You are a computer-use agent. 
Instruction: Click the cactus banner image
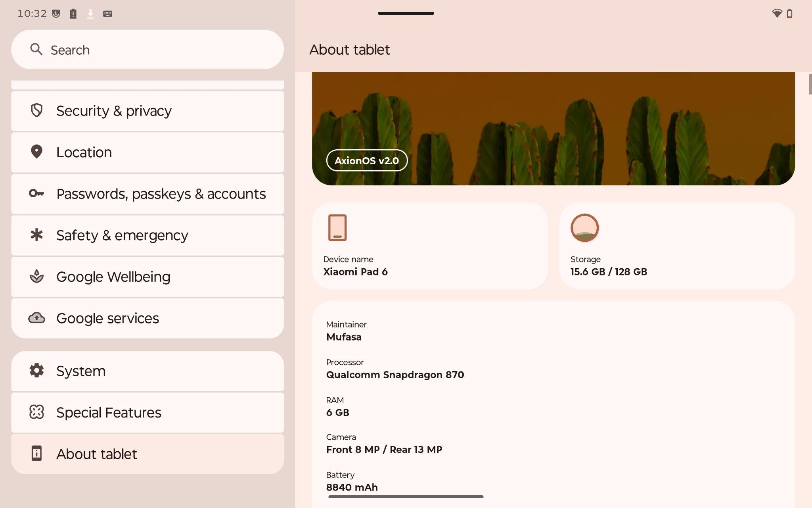(553, 128)
